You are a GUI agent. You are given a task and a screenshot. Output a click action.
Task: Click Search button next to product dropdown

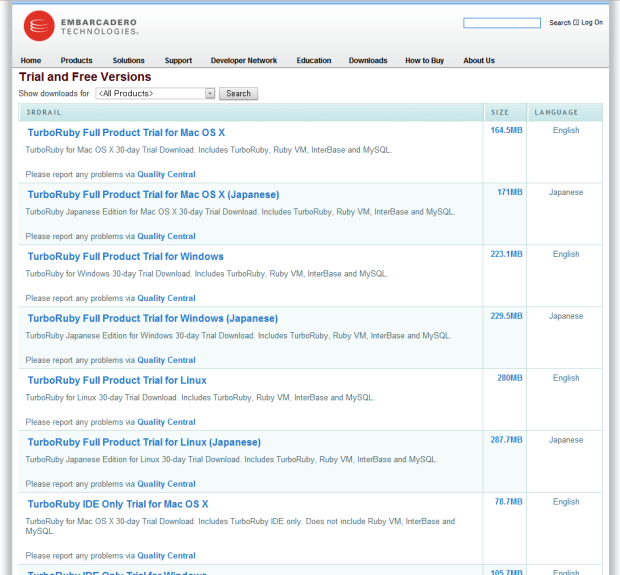coord(238,94)
